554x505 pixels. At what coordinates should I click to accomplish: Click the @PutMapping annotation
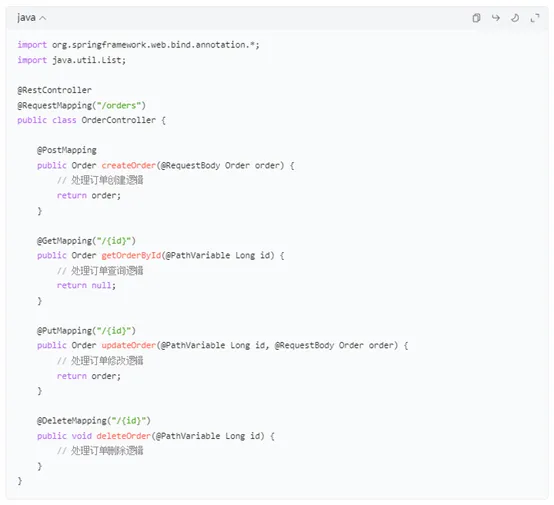[86, 330]
